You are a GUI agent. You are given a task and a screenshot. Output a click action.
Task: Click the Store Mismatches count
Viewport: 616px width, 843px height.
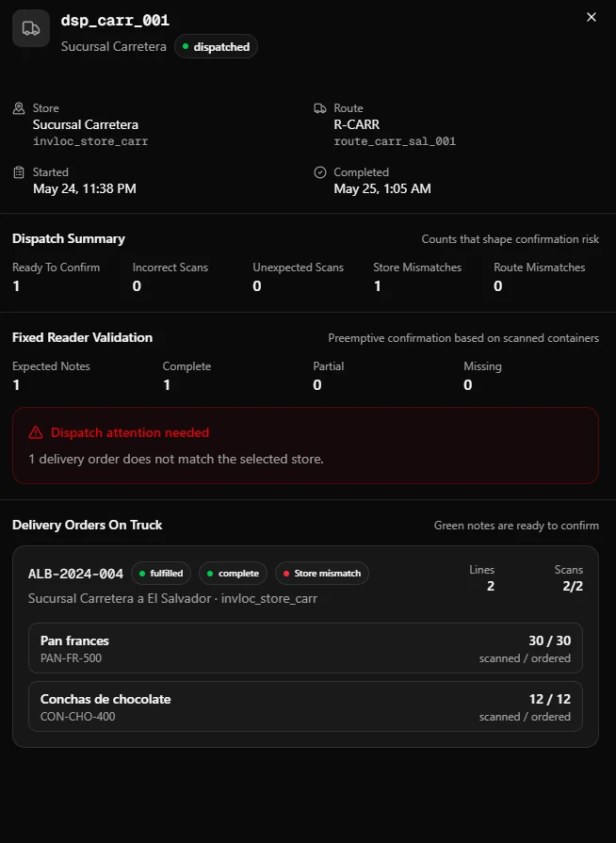378,286
